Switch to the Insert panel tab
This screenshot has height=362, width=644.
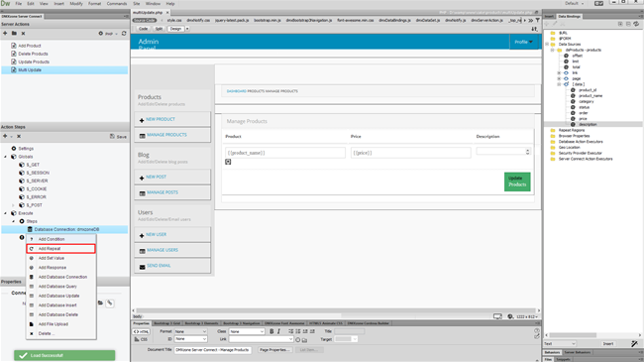(x=549, y=17)
